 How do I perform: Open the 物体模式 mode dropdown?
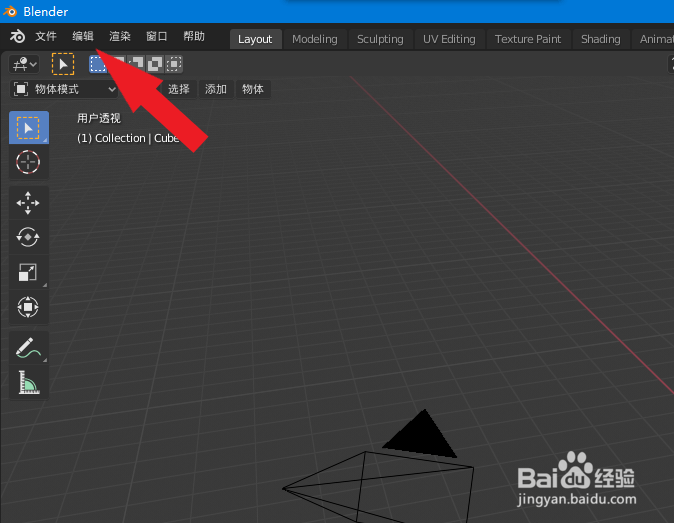[x=64, y=89]
